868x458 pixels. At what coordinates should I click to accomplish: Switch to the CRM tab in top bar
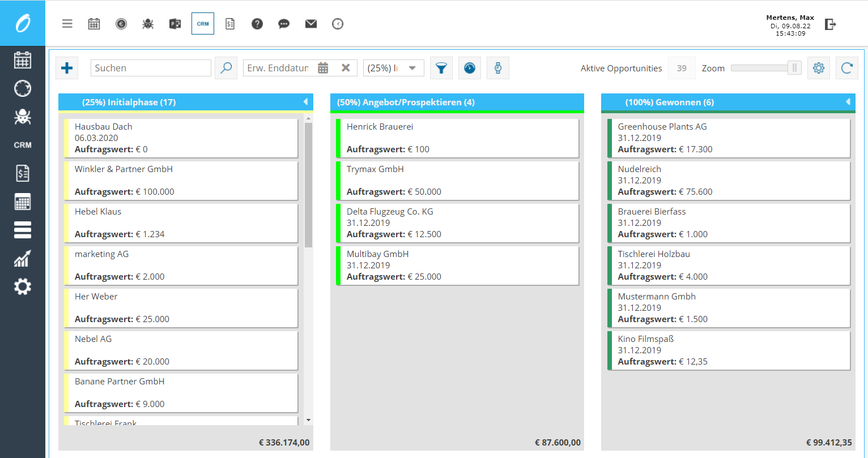click(x=202, y=23)
